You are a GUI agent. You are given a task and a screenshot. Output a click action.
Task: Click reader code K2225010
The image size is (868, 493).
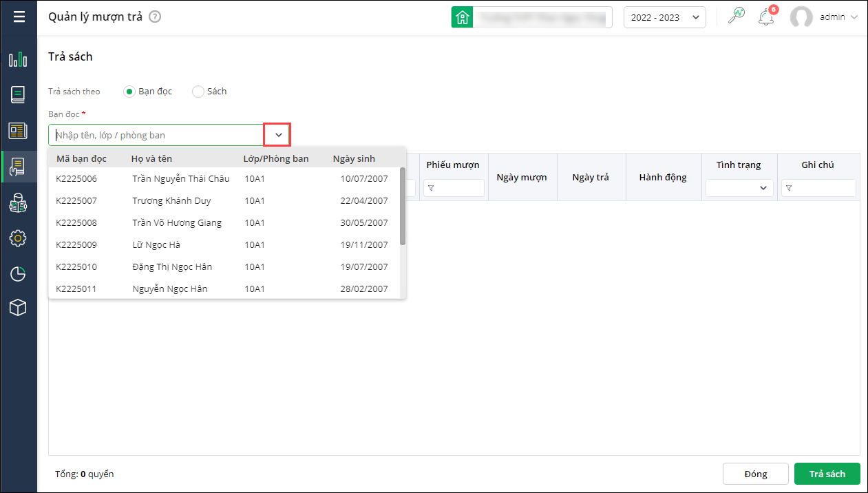click(x=76, y=267)
